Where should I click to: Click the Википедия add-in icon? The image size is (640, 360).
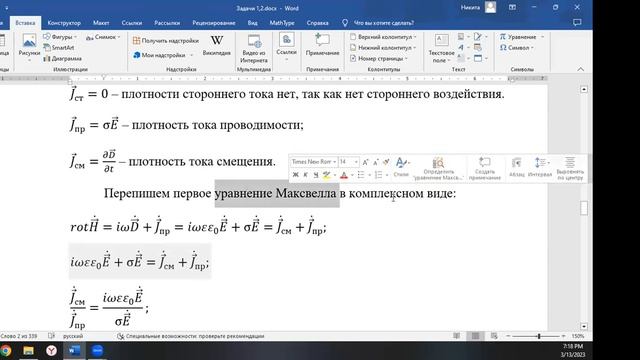[217, 45]
